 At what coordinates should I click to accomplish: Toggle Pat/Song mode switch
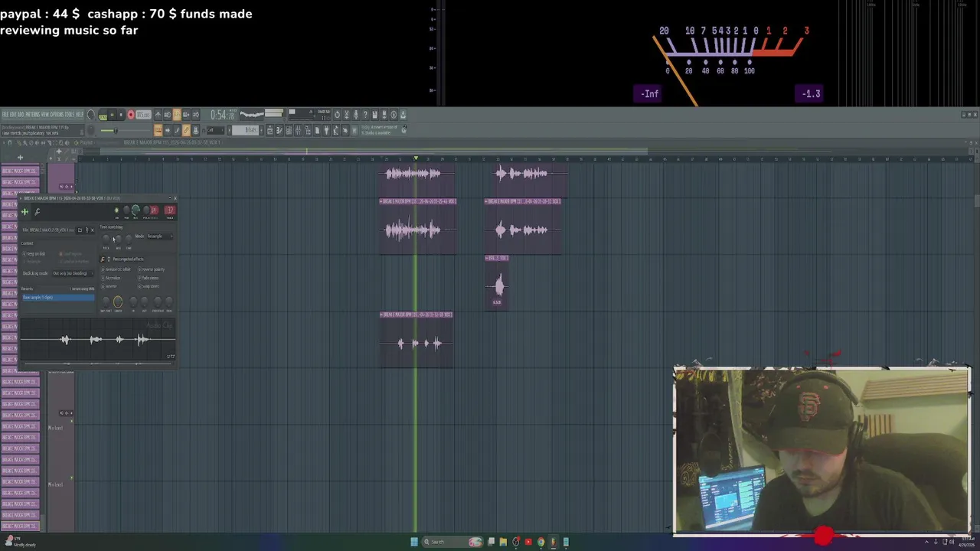103,114
